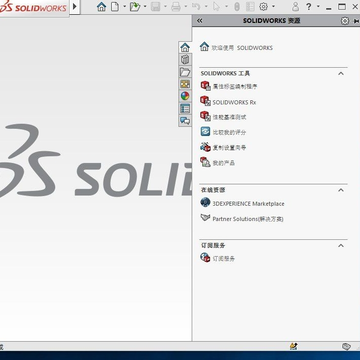Click the user login icon
360x360 pixels.
coord(295,7)
